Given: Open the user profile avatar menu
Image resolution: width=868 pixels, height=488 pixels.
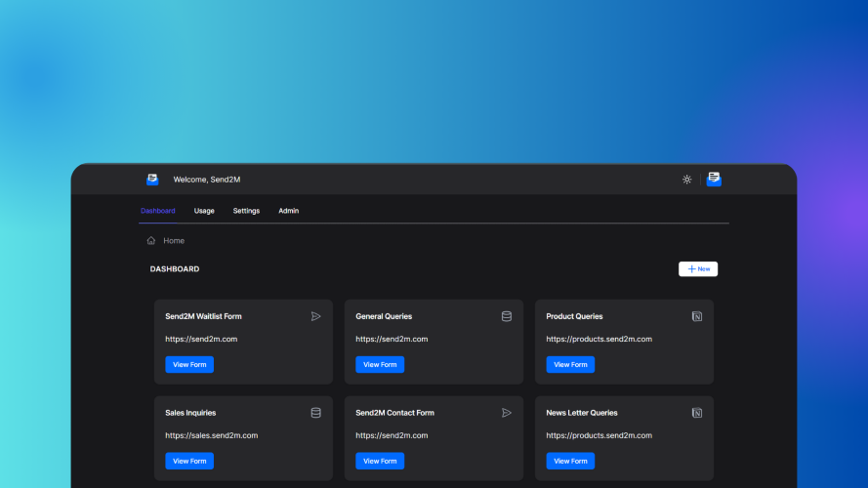Looking at the screenshot, I should [714, 179].
